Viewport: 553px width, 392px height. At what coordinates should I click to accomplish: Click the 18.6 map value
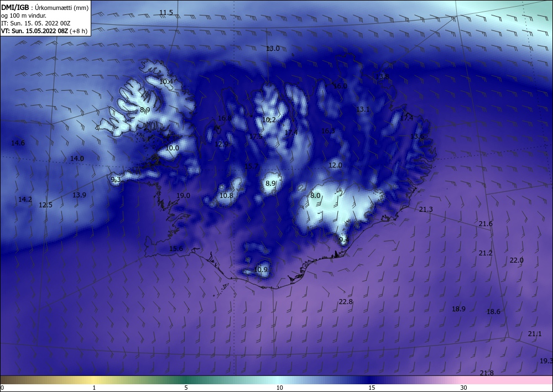tap(493, 312)
